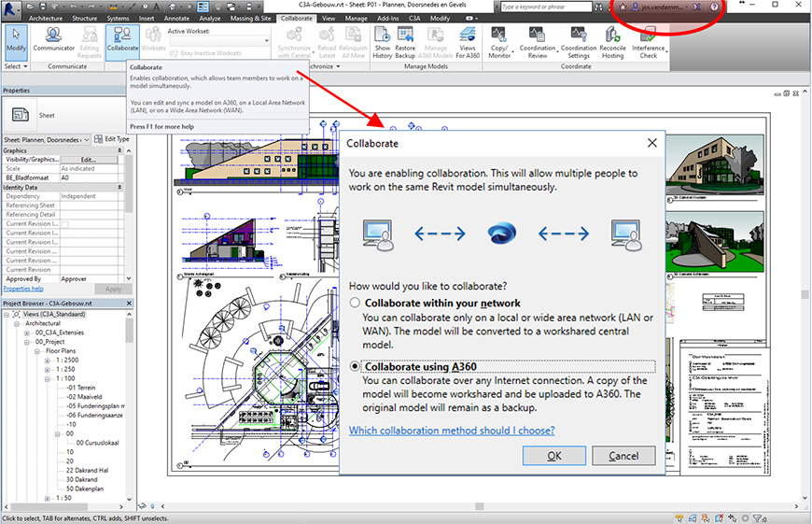
Task: Open the Sheet instance selector dropdown
Action: point(87,139)
